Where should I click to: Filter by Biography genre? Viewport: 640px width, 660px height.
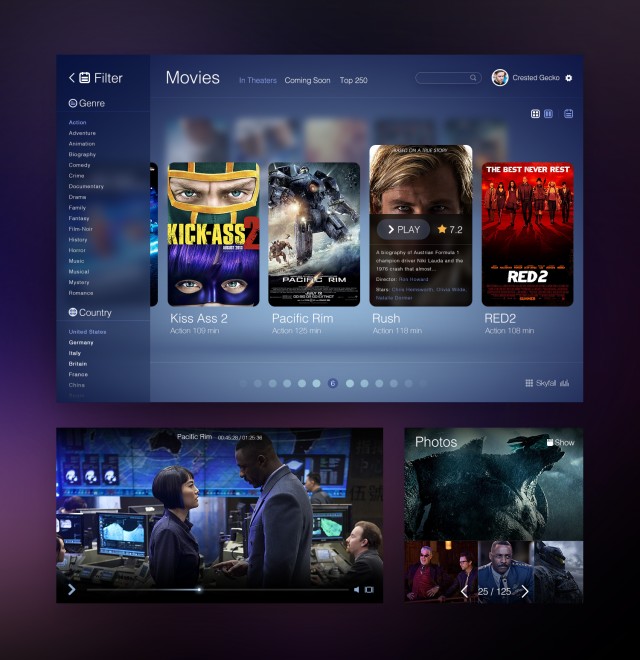click(82, 154)
